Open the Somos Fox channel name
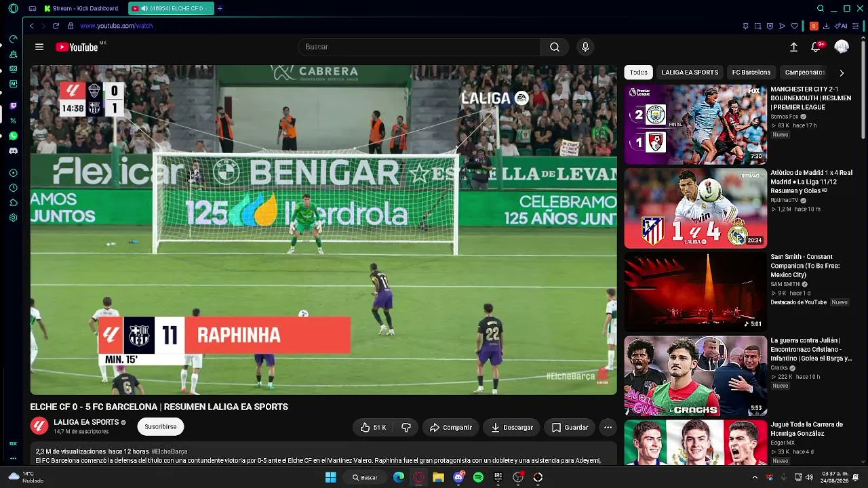868x488 pixels. pos(785,117)
